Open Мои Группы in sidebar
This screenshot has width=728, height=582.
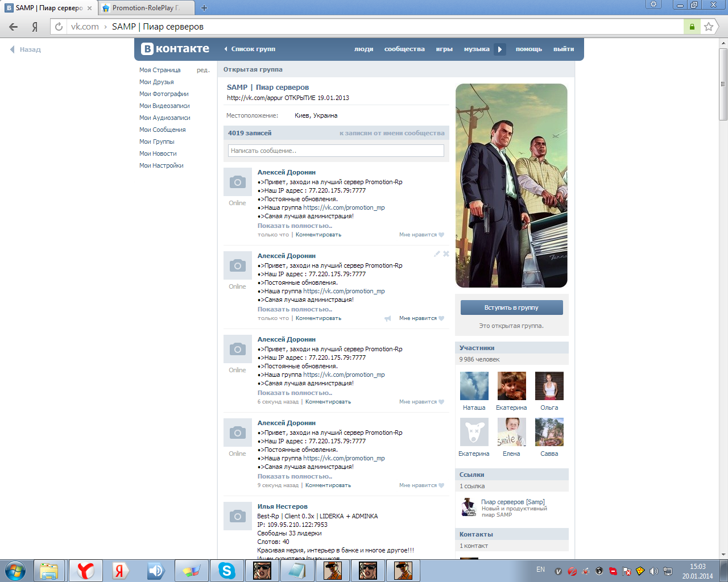coord(157,142)
